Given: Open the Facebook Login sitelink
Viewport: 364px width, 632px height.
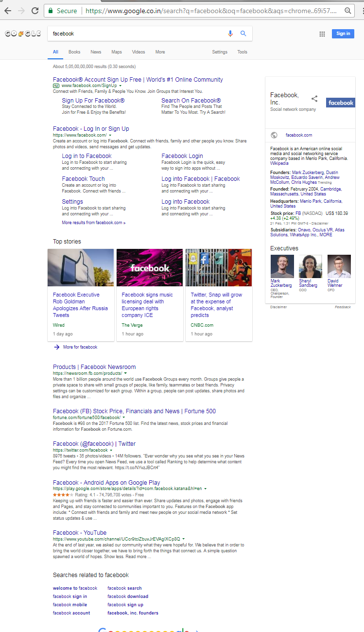Looking at the screenshot, I should 182,156.
